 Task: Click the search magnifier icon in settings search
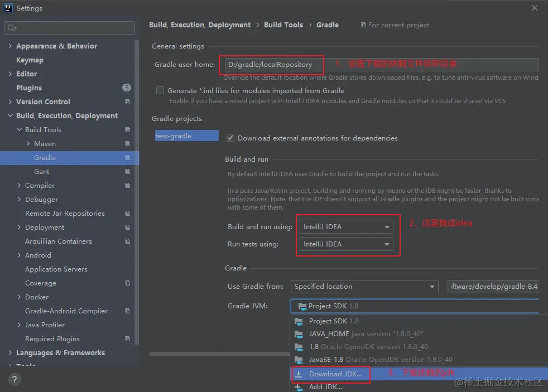[x=12, y=28]
